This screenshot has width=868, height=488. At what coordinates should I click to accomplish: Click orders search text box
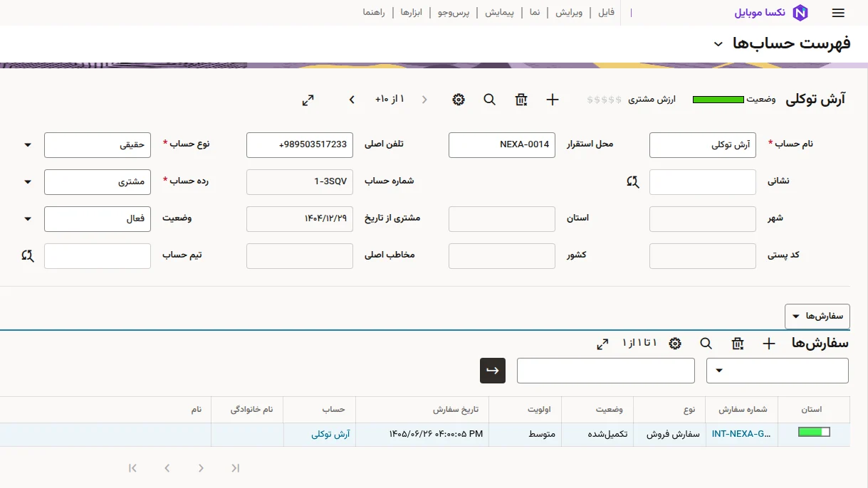[606, 371]
